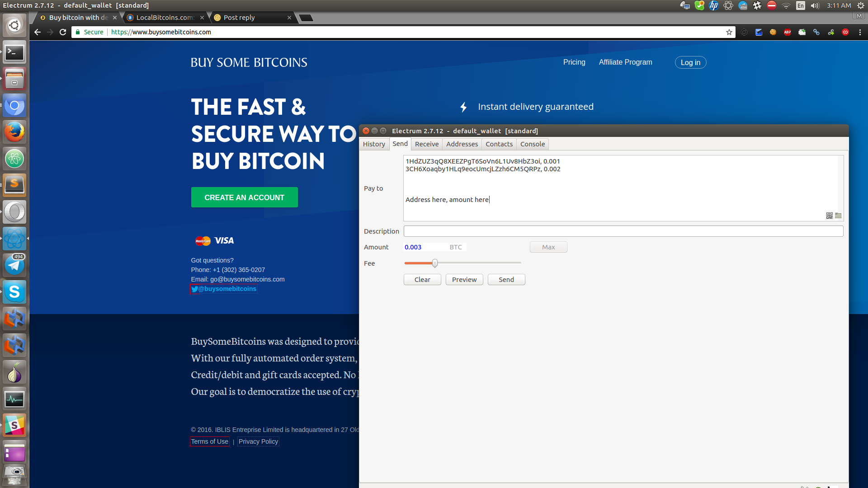Click the browser address bar URL

(161, 32)
